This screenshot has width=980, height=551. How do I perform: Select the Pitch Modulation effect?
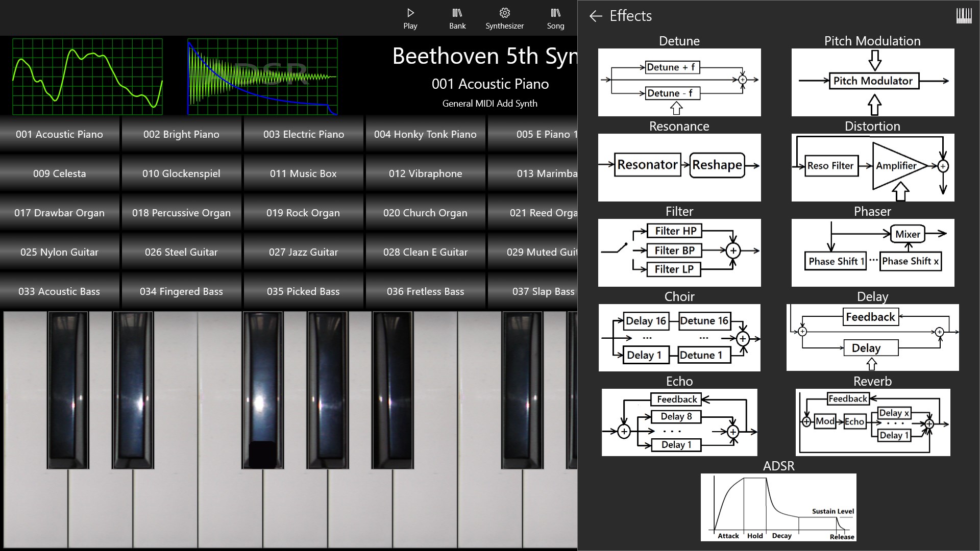pyautogui.click(x=872, y=82)
